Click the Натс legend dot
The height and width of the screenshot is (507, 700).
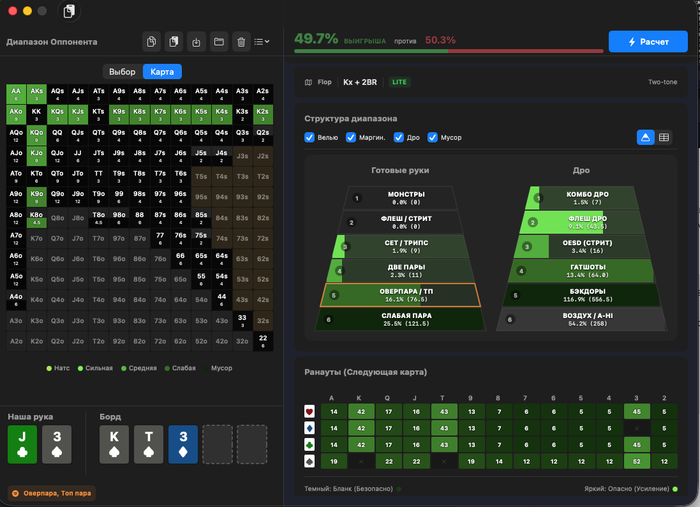pyautogui.click(x=49, y=368)
